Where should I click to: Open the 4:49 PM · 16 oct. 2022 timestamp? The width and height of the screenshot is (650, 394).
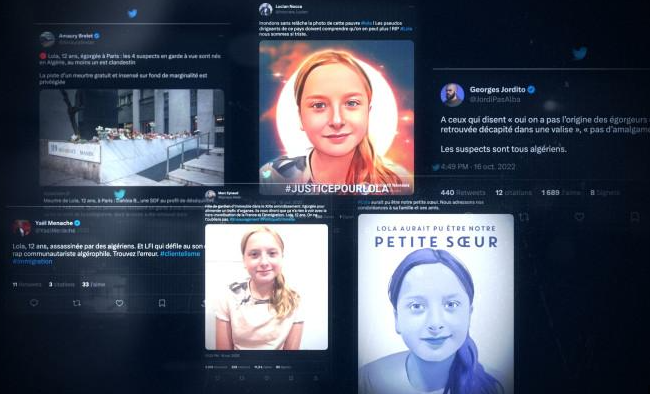[478, 167]
